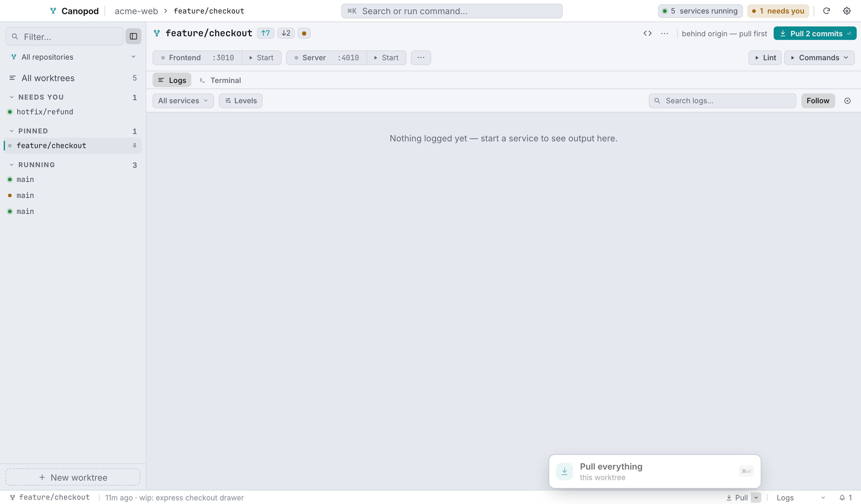Image resolution: width=861 pixels, height=504 pixels.
Task: Open the All services filter dropdown
Action: pos(183,101)
